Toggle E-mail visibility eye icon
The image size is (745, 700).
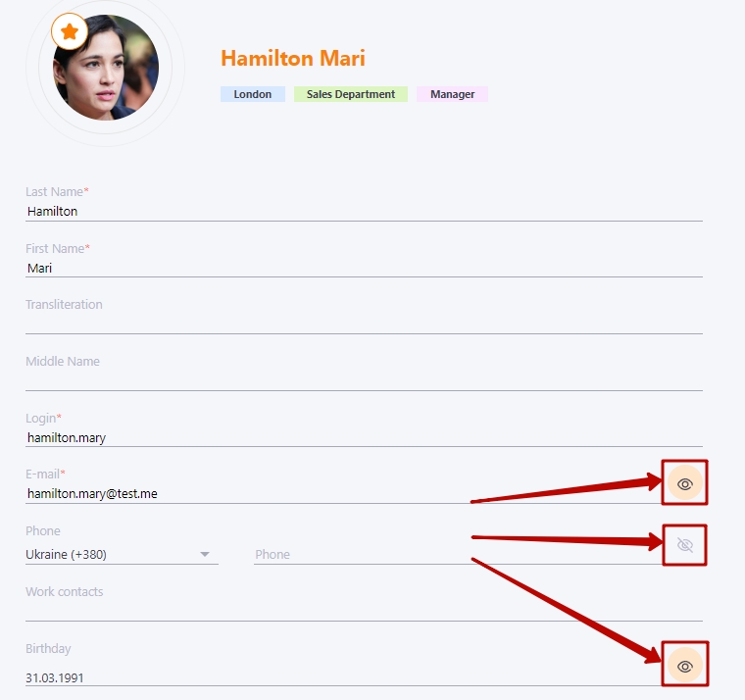coord(684,483)
